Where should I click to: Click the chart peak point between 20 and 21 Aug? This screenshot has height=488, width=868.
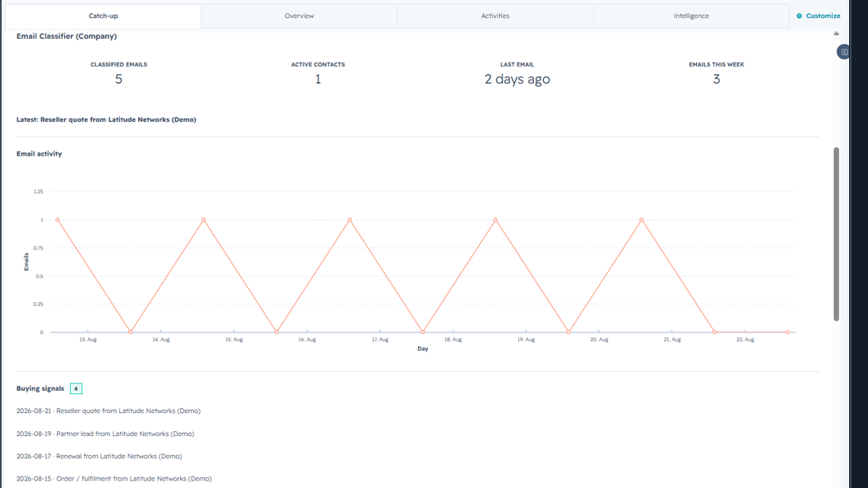(x=642, y=220)
